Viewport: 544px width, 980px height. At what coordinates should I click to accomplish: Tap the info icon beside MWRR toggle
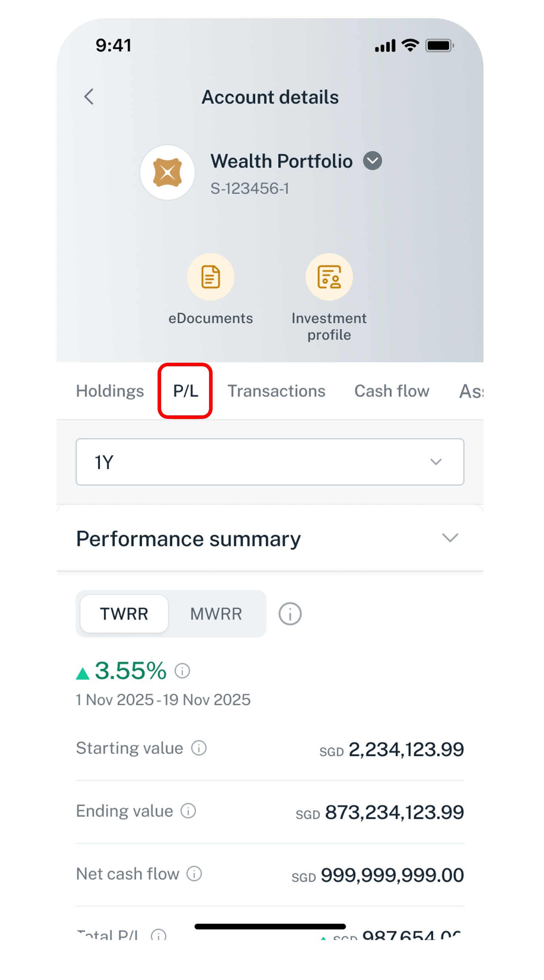pyautogui.click(x=290, y=614)
